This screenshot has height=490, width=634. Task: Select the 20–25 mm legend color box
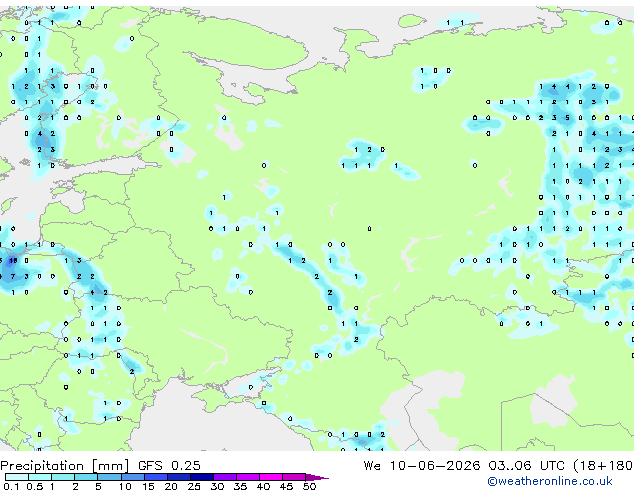click(179, 477)
